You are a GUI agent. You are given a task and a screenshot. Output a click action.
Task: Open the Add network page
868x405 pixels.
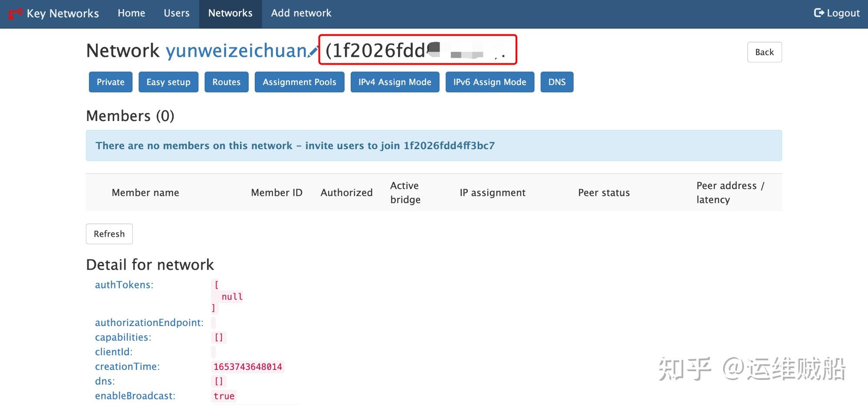point(301,13)
